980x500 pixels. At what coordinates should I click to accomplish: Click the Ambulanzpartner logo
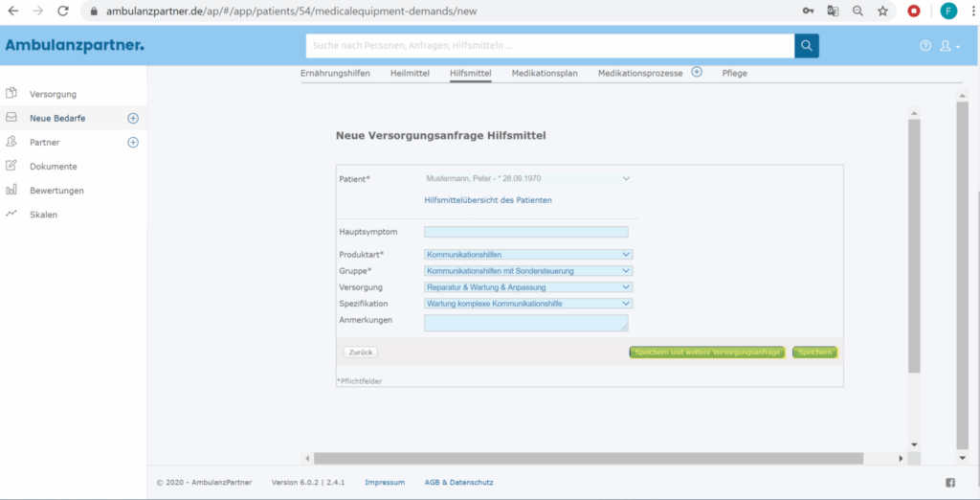coord(75,45)
